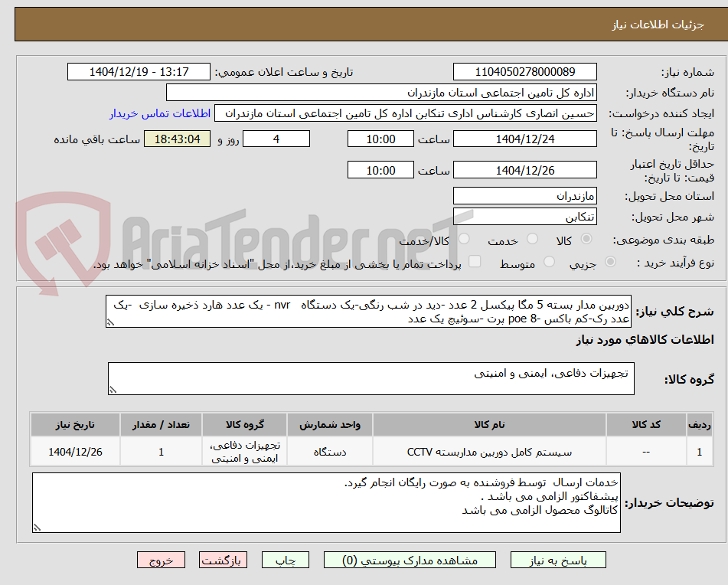Viewport: 728px width, 585px height.
Task: Click the گروه کالا column header
Action: 245,425
